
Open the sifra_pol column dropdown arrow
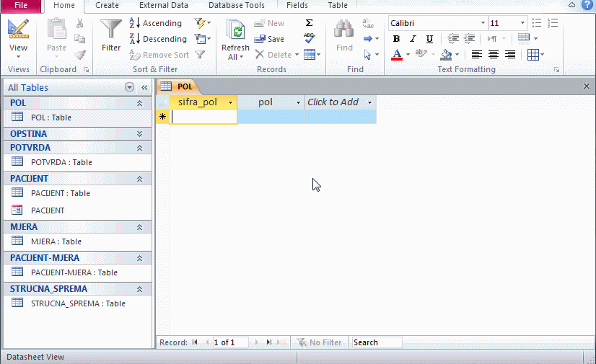pos(230,103)
